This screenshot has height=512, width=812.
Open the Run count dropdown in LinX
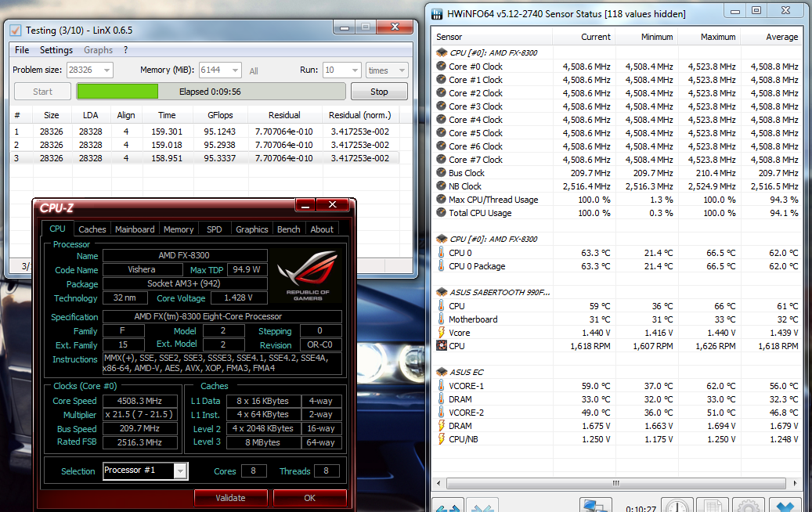pos(355,70)
